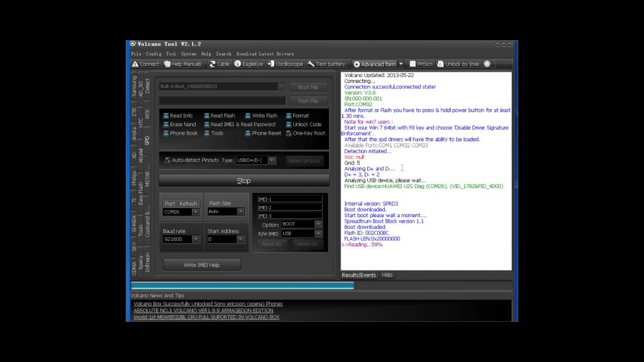
Task: Click the IMEI-2 input field
Action: point(289,207)
